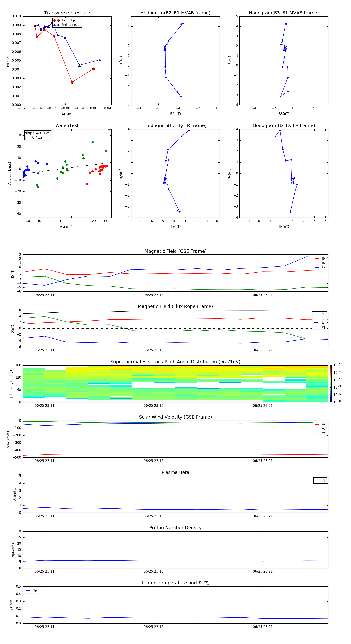Select the "Hodogram(Bz_By FR frame)" title
351x644 pixels.
175,125
